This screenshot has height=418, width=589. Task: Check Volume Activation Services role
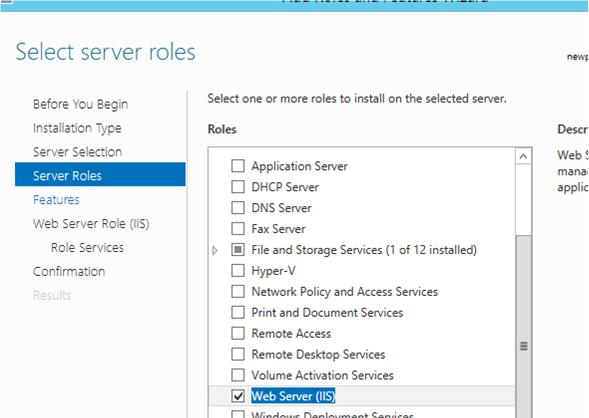(238, 375)
